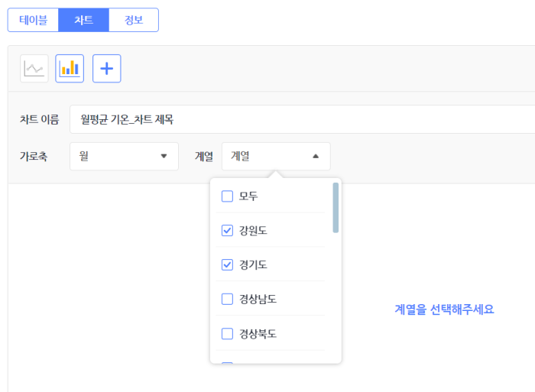The image size is (535, 392).
Task: Click the 경상남도 label in list
Action: pos(258,300)
